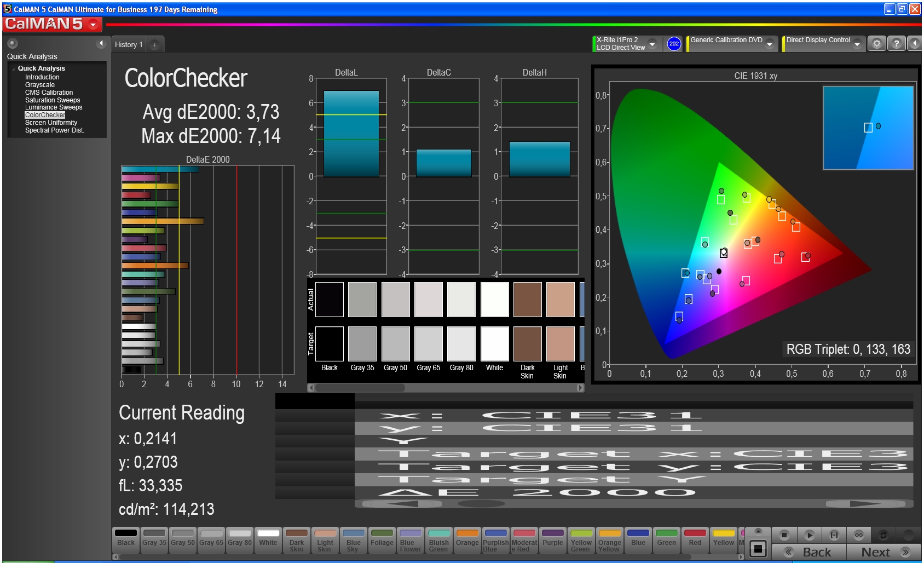Select the Light Skin swatch button

click(325, 541)
